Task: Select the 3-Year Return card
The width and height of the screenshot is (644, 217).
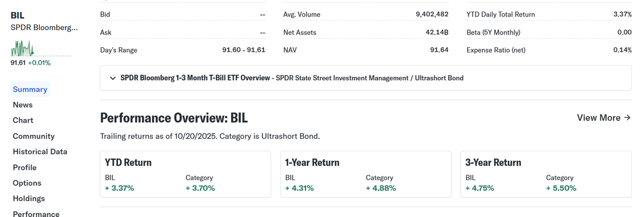Action: (546, 174)
